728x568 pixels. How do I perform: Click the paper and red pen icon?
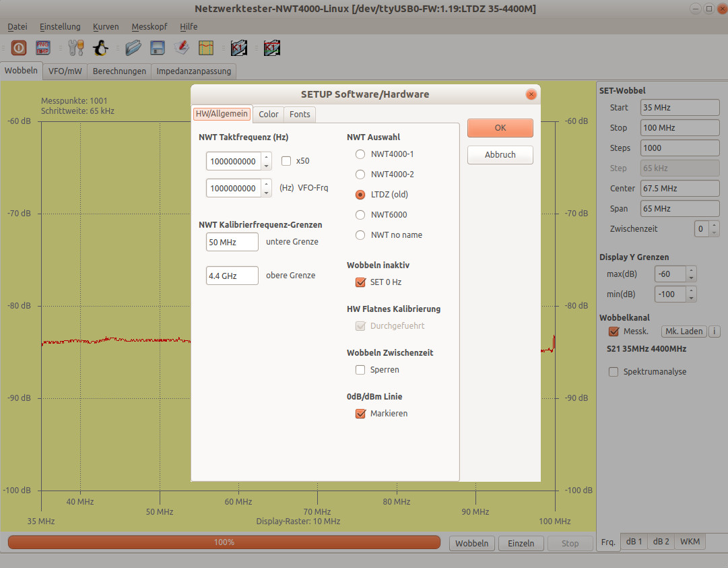click(181, 48)
